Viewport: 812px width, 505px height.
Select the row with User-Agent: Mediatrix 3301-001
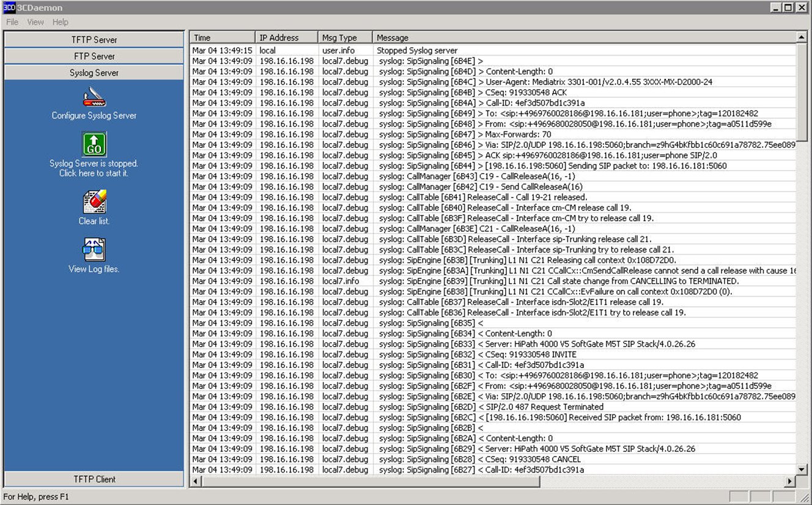(493, 82)
